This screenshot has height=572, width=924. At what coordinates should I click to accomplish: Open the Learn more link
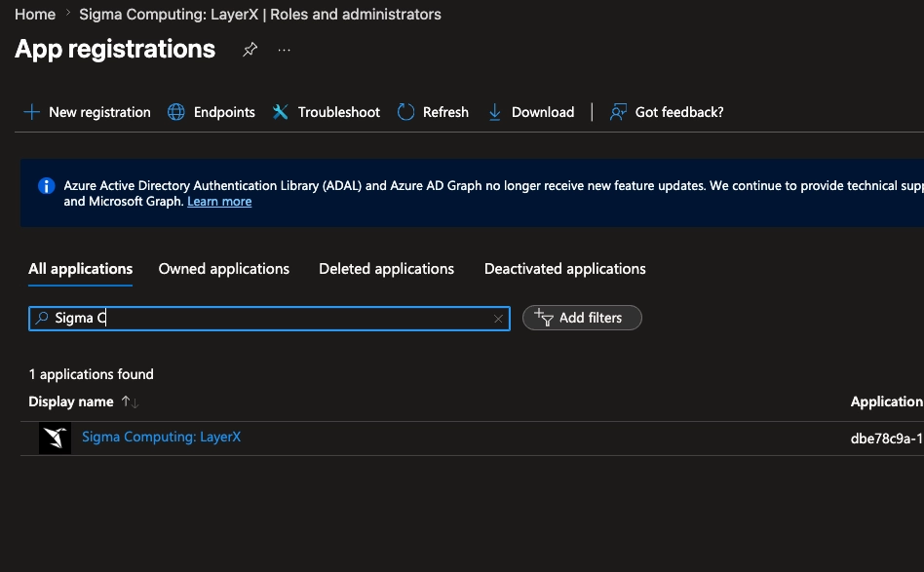219,202
